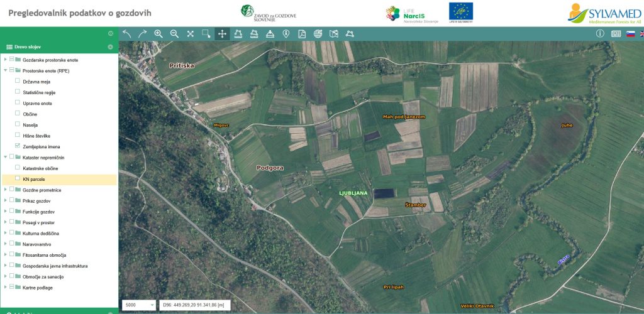
Task: Activate the pan map tool
Action: click(222, 34)
